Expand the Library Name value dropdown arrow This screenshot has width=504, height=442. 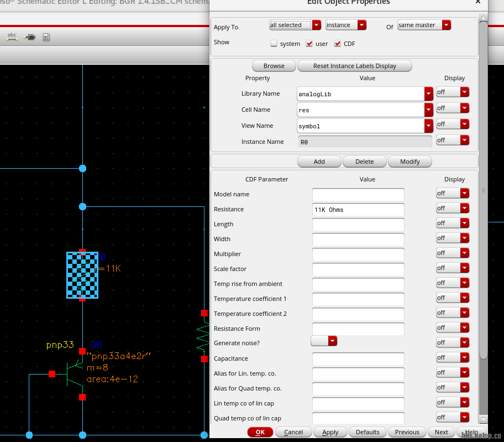(428, 94)
